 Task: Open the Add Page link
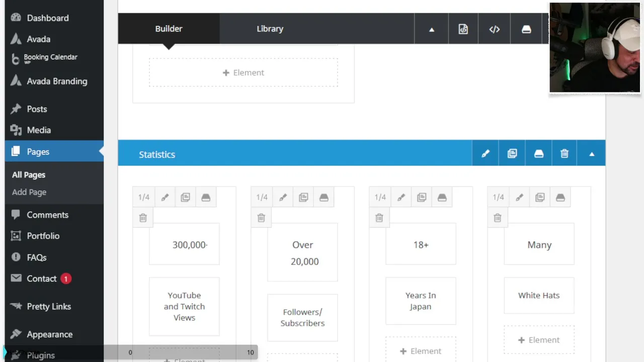point(29,192)
